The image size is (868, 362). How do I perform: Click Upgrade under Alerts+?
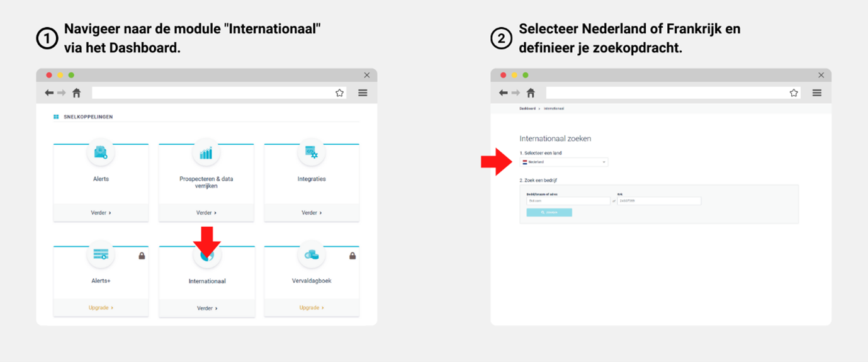[x=101, y=308]
